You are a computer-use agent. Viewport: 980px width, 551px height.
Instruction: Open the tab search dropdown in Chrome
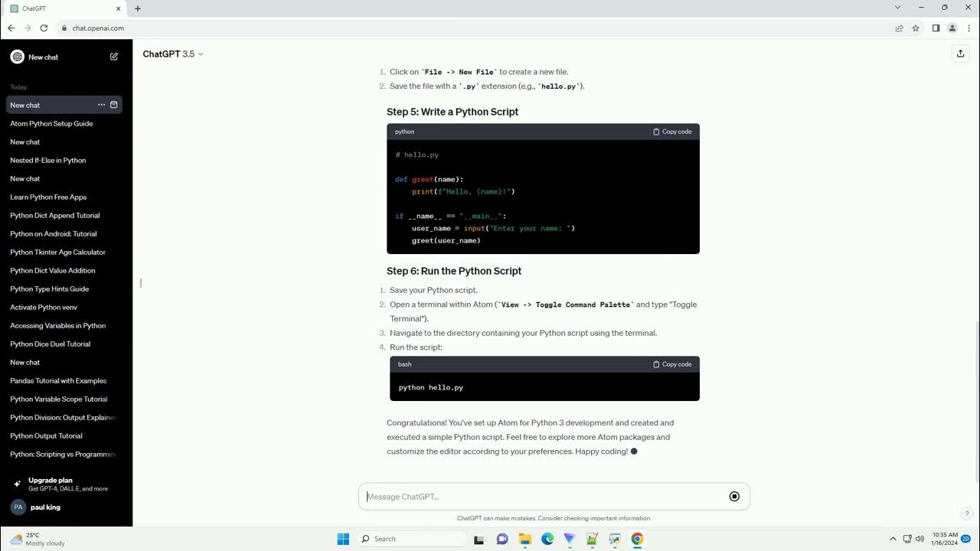coord(897,8)
